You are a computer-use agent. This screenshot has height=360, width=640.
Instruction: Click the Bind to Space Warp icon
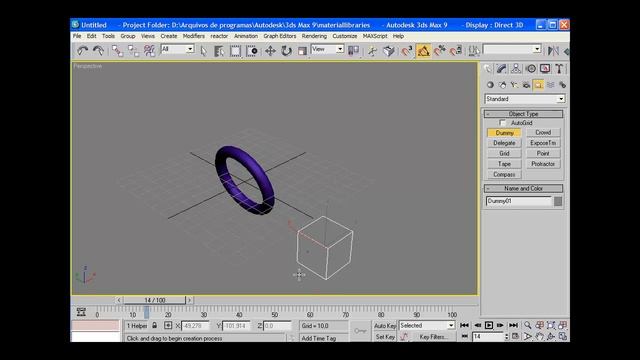pyautogui.click(x=149, y=51)
